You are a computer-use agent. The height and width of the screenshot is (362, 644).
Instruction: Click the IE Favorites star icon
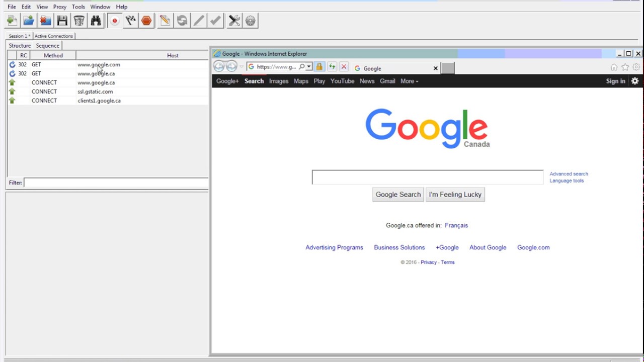(625, 67)
